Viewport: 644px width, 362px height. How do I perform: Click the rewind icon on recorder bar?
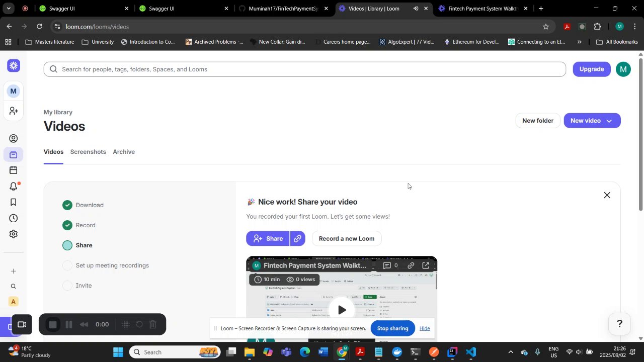[85, 325]
